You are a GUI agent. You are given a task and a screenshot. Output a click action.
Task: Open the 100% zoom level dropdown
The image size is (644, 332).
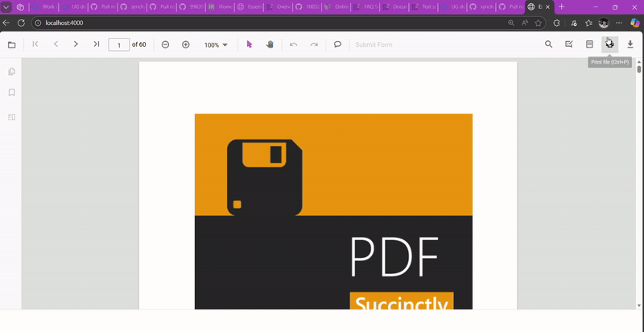tap(216, 45)
